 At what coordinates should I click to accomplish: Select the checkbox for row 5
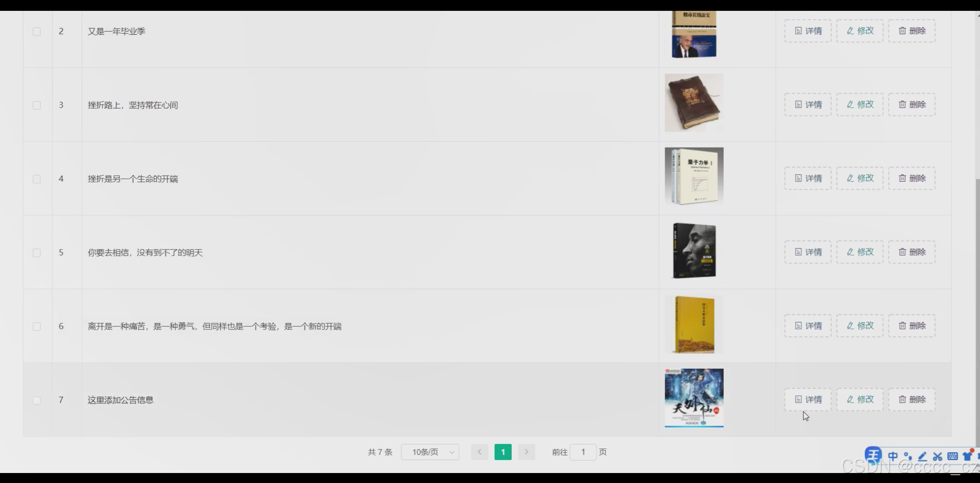click(x=37, y=253)
